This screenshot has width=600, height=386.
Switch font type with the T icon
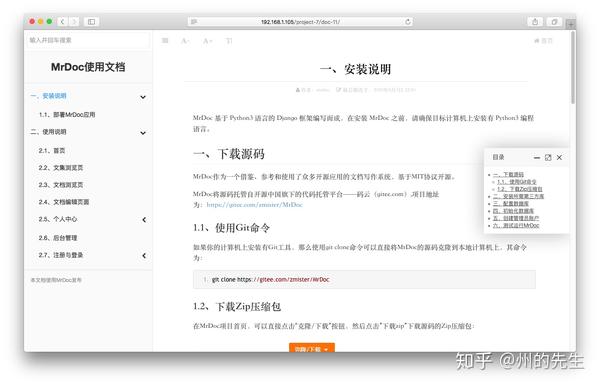[x=229, y=41]
